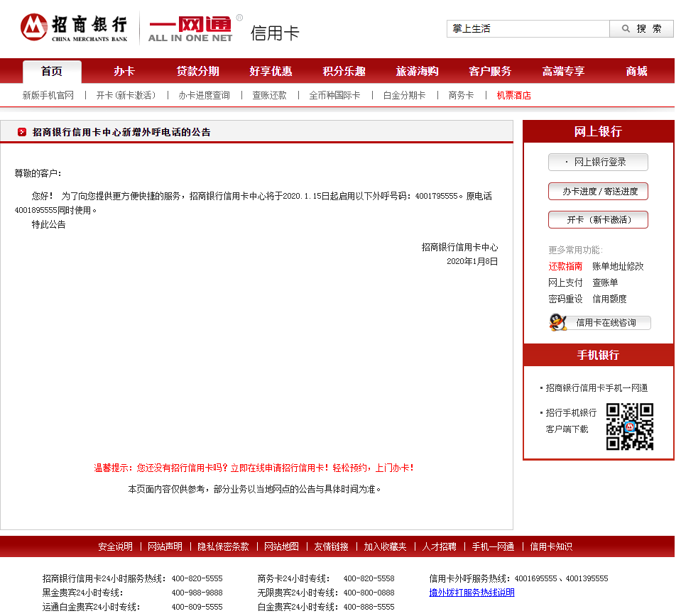This screenshot has height=616, width=681.
Task: Click the magnifier icon in search button
Action: click(626, 28)
